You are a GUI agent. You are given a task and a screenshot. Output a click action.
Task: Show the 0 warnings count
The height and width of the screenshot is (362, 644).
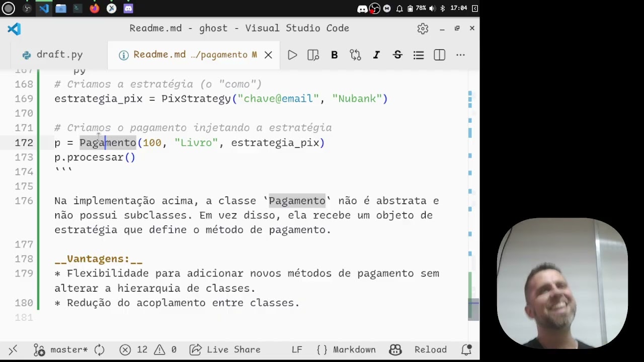tap(166, 349)
